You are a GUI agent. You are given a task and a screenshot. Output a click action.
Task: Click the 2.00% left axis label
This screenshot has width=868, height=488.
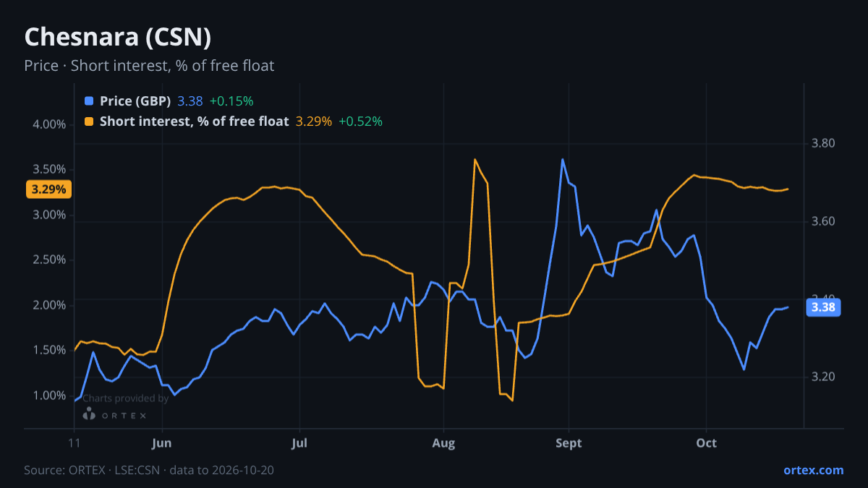click(49, 305)
